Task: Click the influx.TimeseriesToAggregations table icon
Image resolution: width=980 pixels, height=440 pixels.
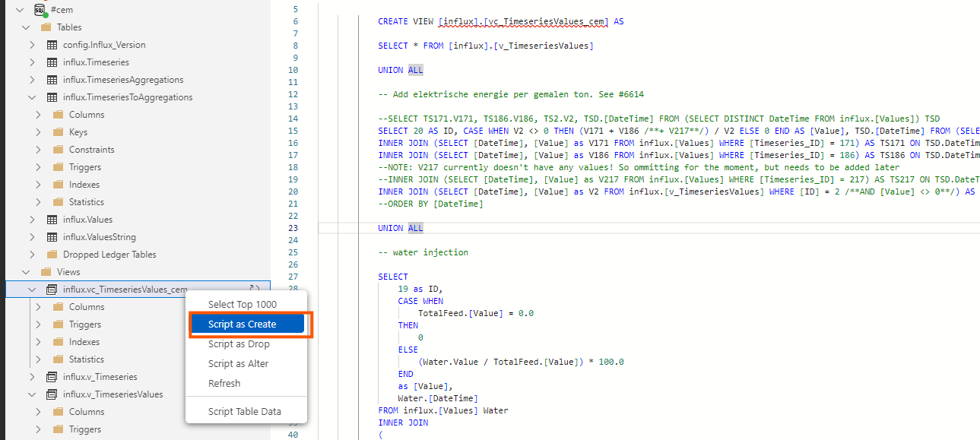Action: point(52,97)
